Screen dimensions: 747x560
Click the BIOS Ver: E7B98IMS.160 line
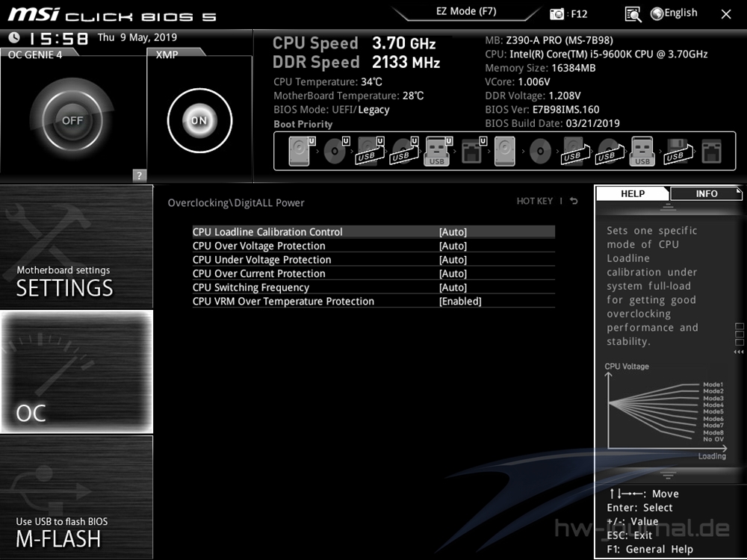click(x=542, y=110)
